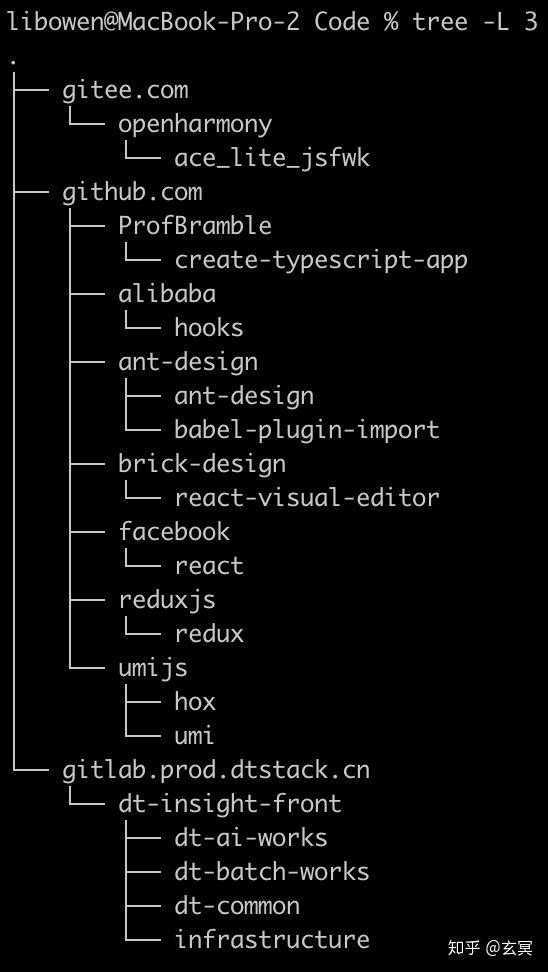Viewport: 548px width, 972px height.
Task: Click the alibaba folder entry
Action: [167, 294]
